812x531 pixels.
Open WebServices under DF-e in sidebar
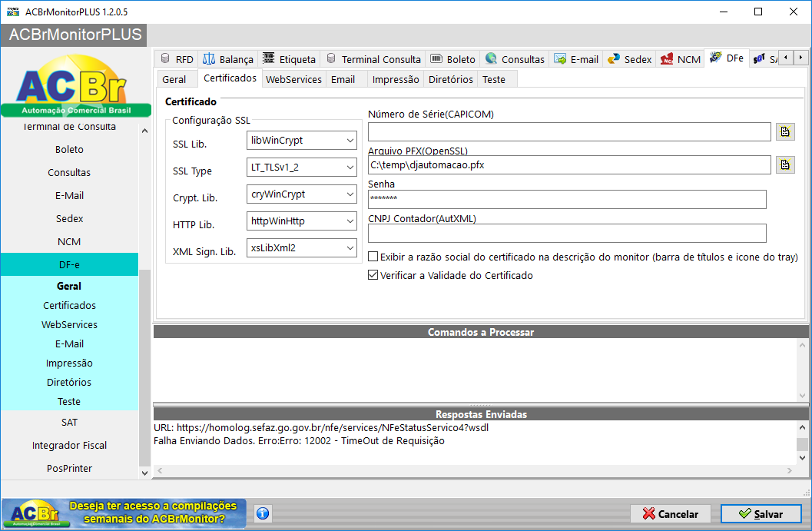(x=69, y=324)
